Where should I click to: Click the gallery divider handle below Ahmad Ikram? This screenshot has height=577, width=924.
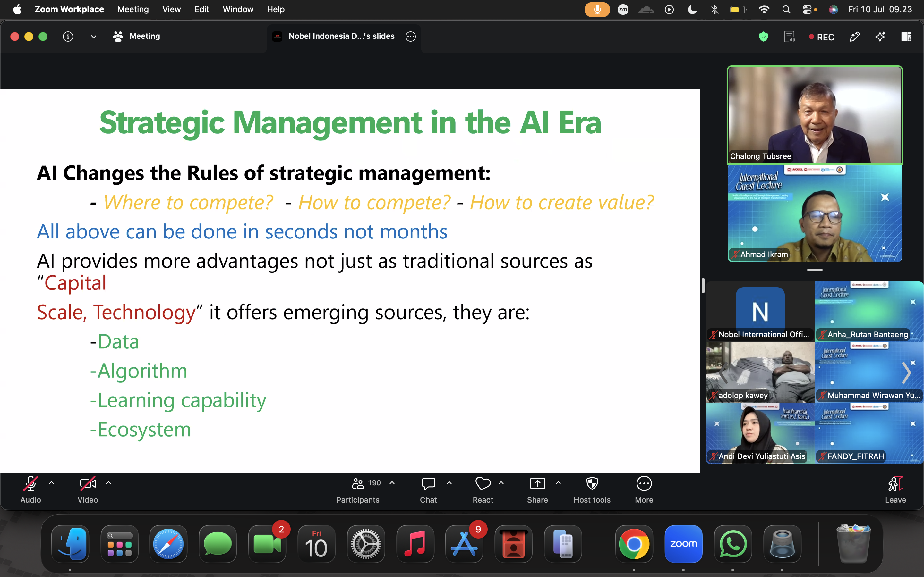814,270
